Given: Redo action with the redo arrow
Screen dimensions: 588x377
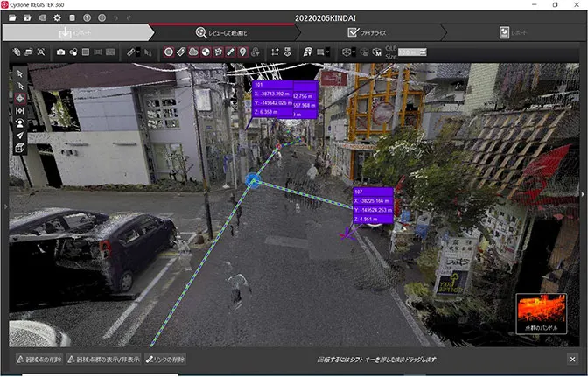Looking at the screenshot, I should click(129, 18).
